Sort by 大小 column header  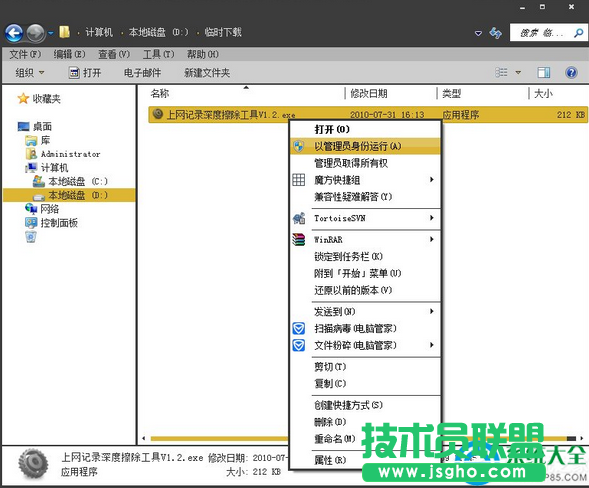click(543, 94)
